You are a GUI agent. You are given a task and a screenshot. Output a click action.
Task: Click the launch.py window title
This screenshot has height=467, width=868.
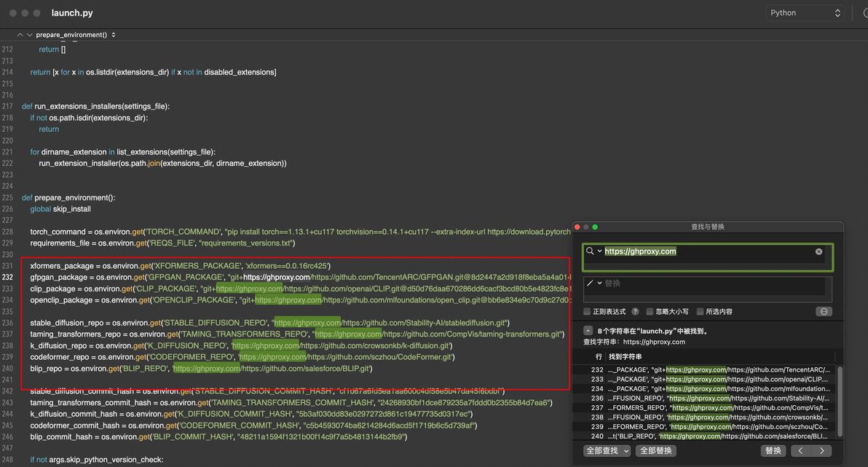coord(72,12)
